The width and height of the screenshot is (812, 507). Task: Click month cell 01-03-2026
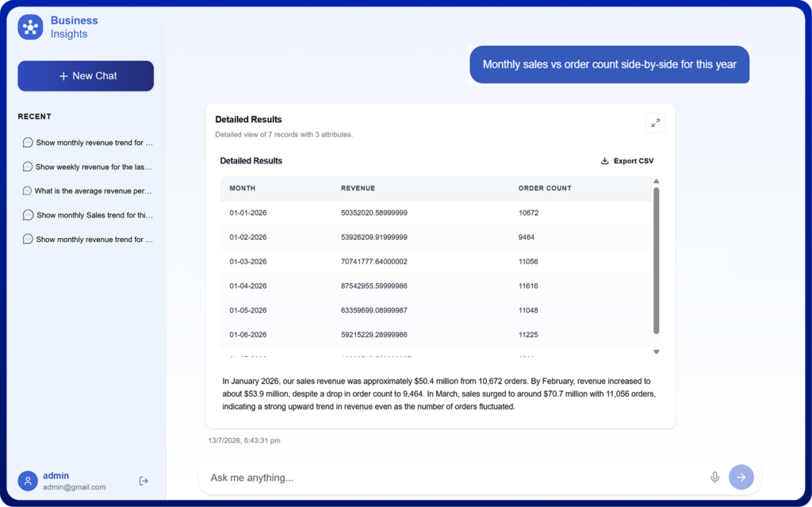(248, 261)
